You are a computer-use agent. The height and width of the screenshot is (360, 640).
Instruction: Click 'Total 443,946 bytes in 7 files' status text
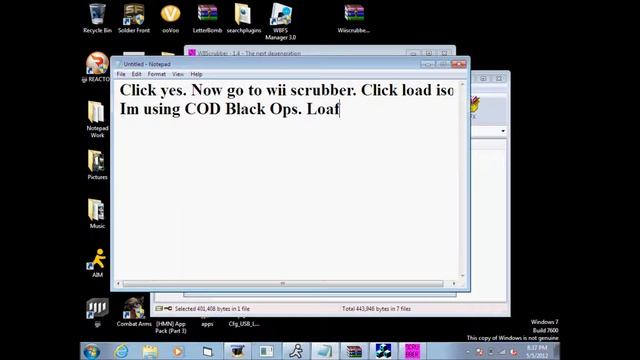(x=376, y=309)
